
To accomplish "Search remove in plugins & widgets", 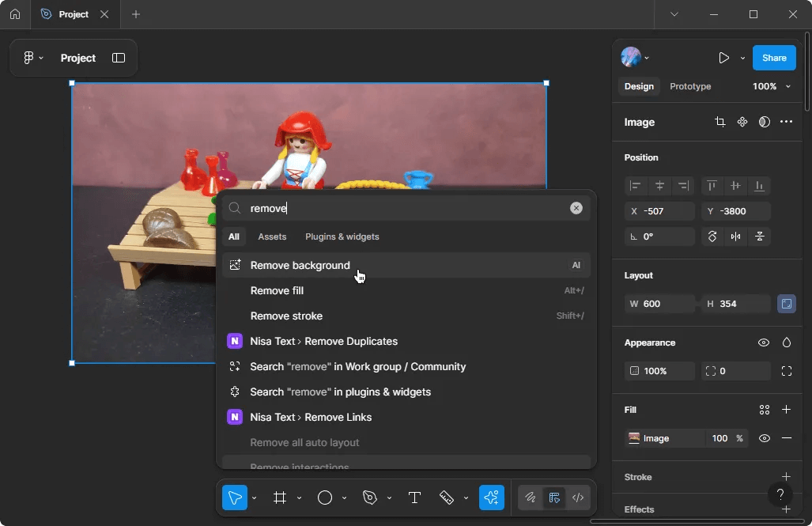I will click(x=406, y=392).
